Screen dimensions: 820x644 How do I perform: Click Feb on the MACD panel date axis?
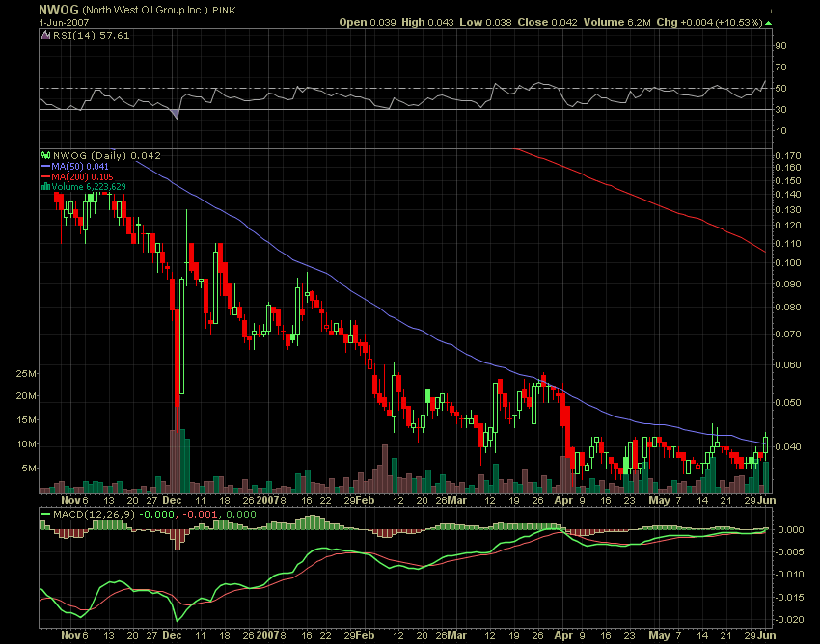365,635
